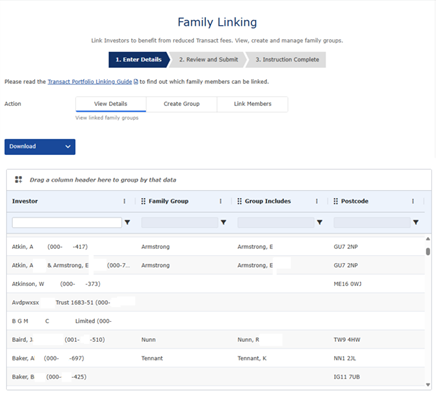Go to step 1 Enter Details
Viewport: 436px width, 397px height.
tap(139, 60)
